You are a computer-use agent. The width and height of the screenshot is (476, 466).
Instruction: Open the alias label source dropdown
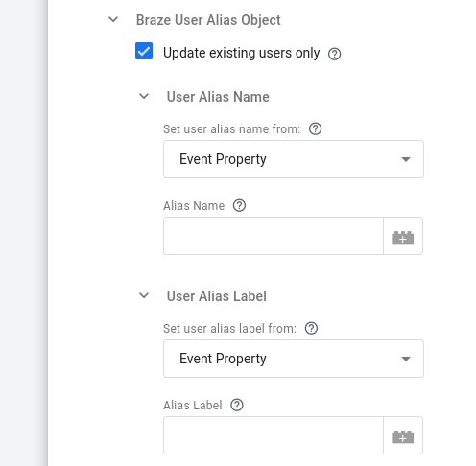(x=294, y=359)
